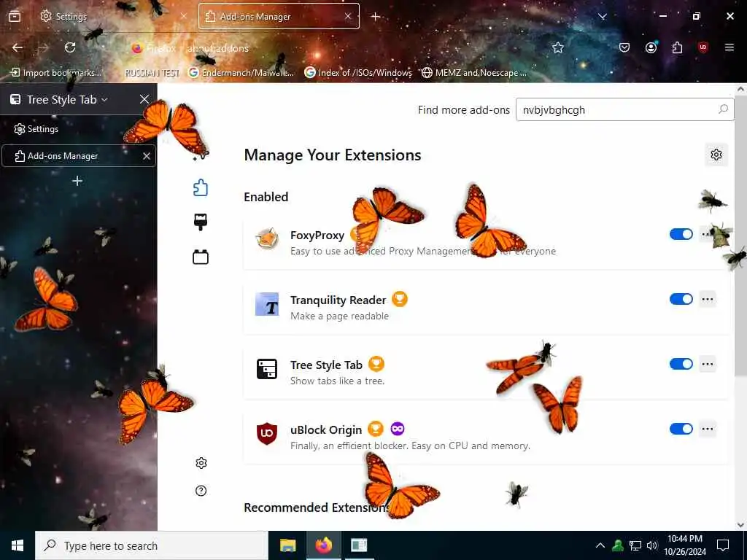Image resolution: width=747 pixels, height=560 pixels.
Task: Open the Import bookmarks bookmark
Action: [56, 72]
